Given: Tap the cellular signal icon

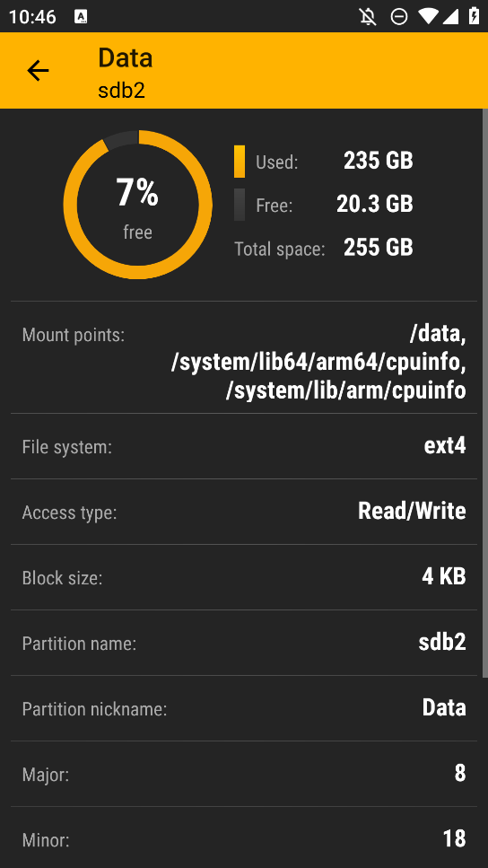Looking at the screenshot, I should (450, 17).
